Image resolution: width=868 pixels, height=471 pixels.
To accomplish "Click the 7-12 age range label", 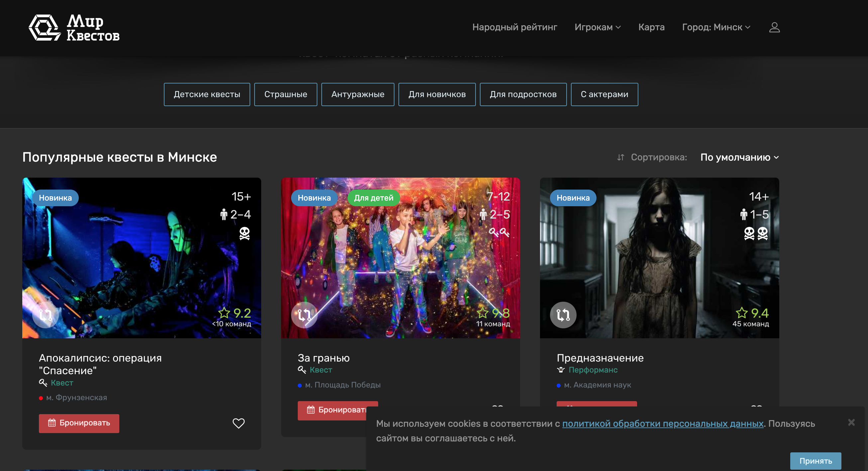I will 498,196.
